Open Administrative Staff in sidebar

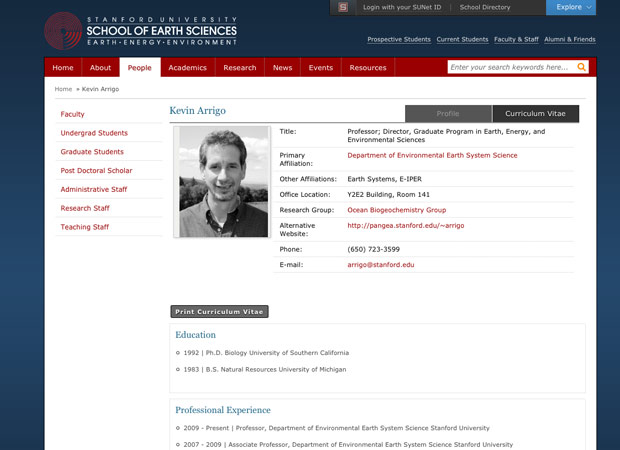pos(94,189)
